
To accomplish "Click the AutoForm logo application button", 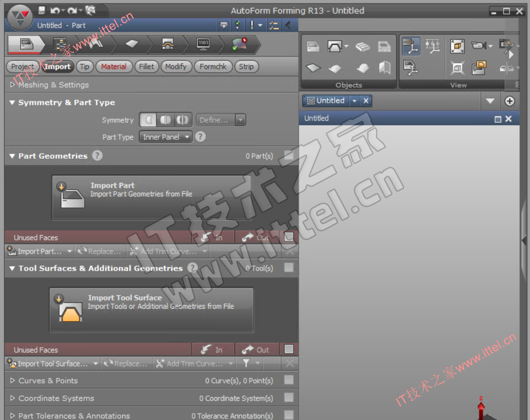I will [20, 17].
